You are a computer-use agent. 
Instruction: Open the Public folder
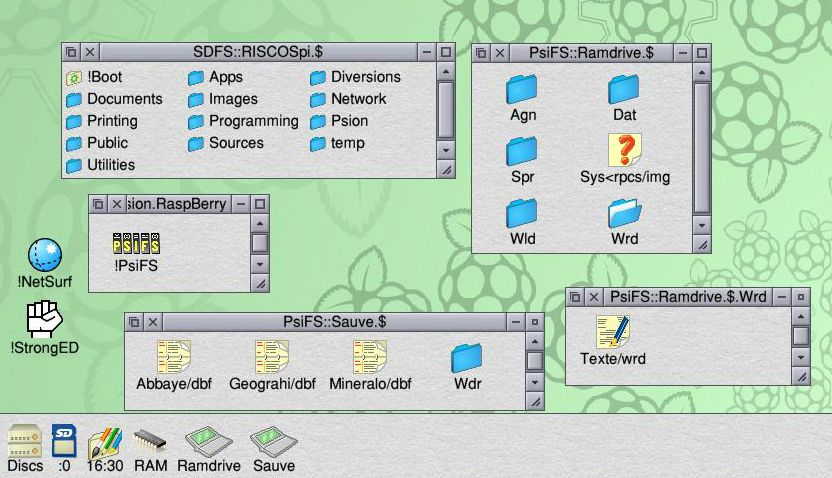pyautogui.click(x=97, y=143)
